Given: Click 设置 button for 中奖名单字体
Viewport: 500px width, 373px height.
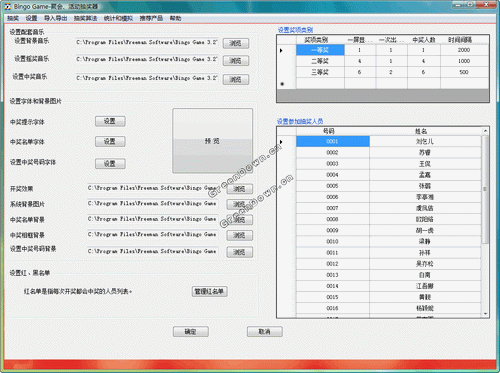Looking at the screenshot, I should click(110, 142).
